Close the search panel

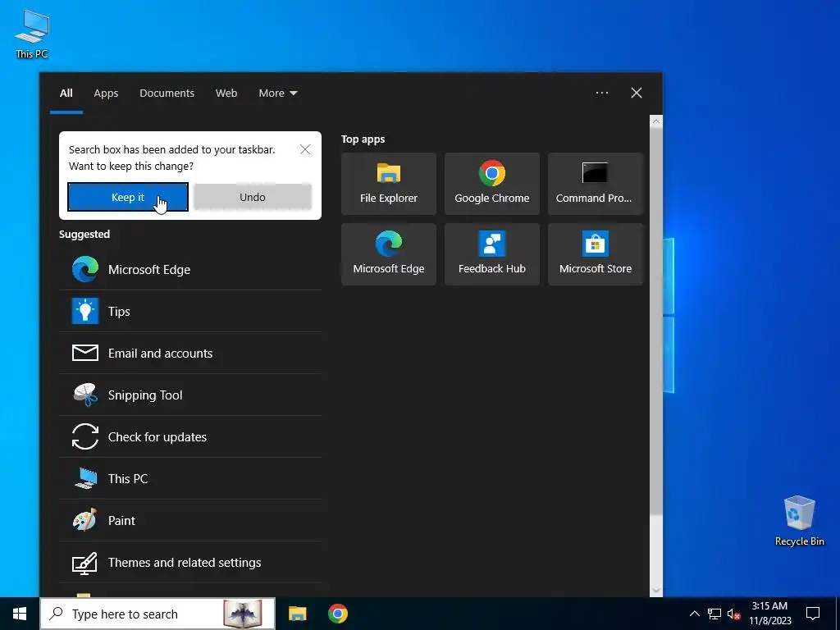(x=637, y=93)
